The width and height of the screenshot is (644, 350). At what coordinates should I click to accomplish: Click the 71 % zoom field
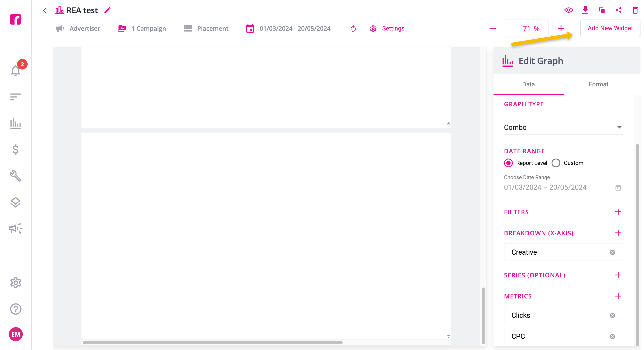pos(527,29)
